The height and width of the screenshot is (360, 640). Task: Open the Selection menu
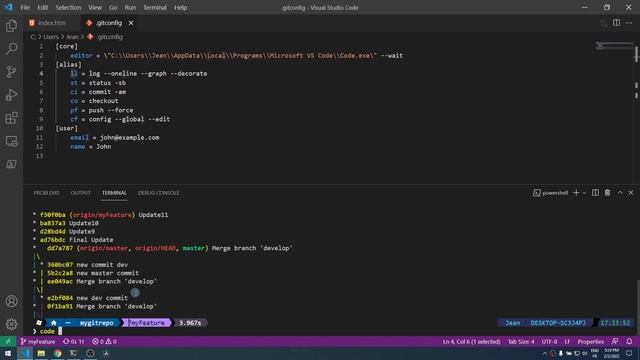(x=68, y=7)
